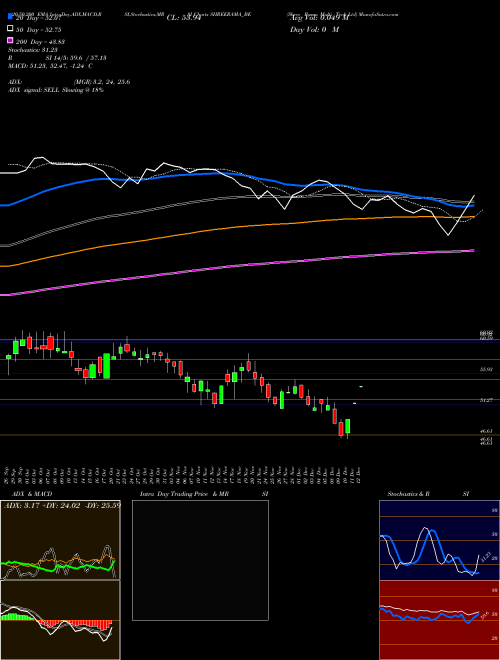Screen dimensions: 500x660
Task: Open the MACD histogram mini chart
Action: coord(60,620)
